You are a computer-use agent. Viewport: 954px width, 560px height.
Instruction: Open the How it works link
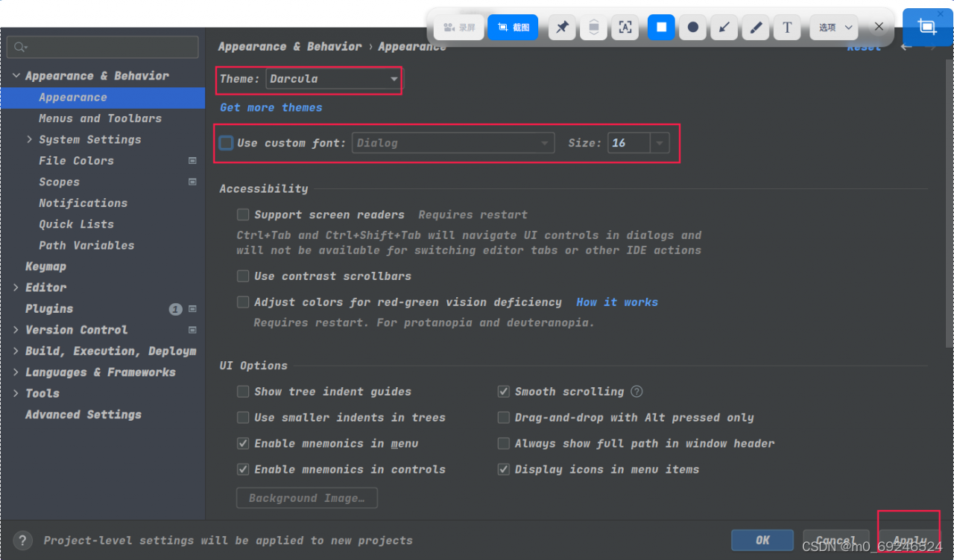pyautogui.click(x=616, y=302)
